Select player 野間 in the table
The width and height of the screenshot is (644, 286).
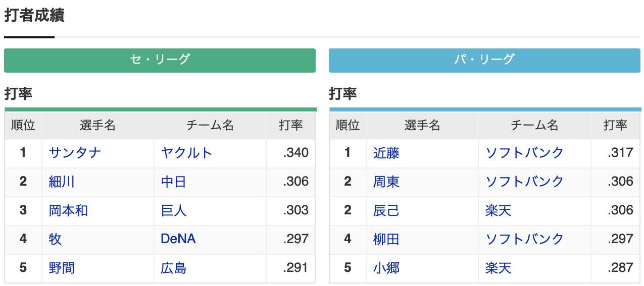click(62, 268)
